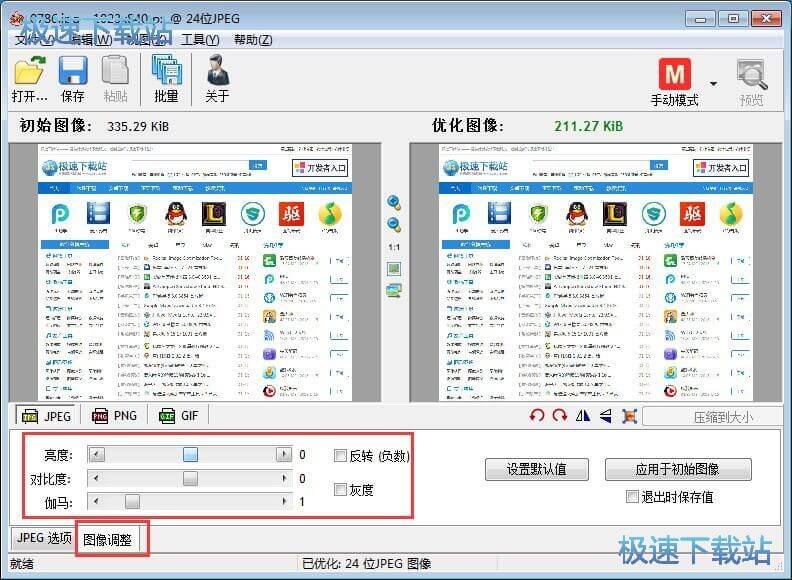Click the optimized image preview
792x580 pixels.
[x=596, y=272]
